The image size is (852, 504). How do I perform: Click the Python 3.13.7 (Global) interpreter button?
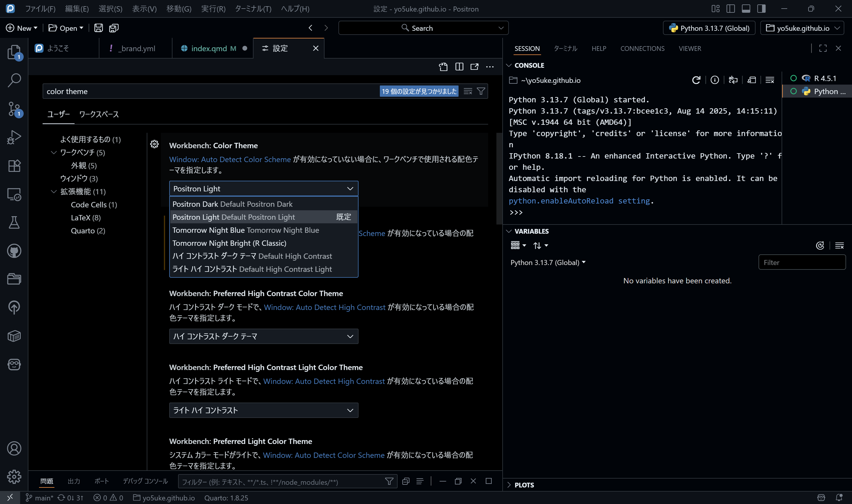[x=709, y=28]
